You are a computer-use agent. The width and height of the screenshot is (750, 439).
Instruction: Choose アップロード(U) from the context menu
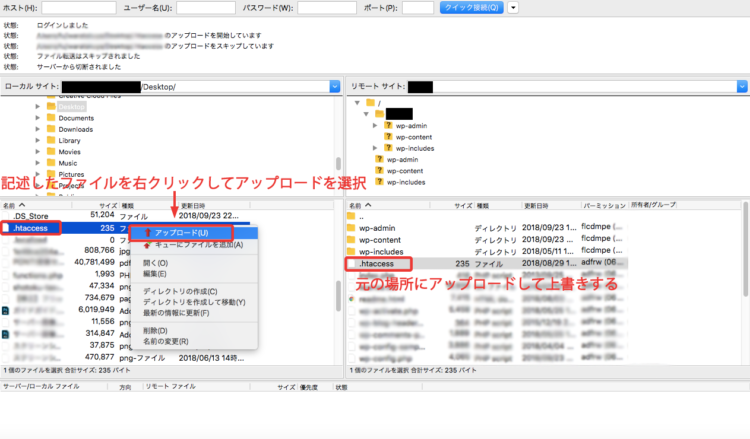181,233
